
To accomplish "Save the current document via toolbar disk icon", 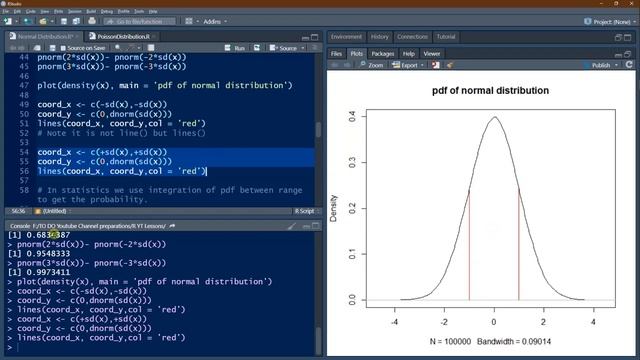I will tap(64, 21).
